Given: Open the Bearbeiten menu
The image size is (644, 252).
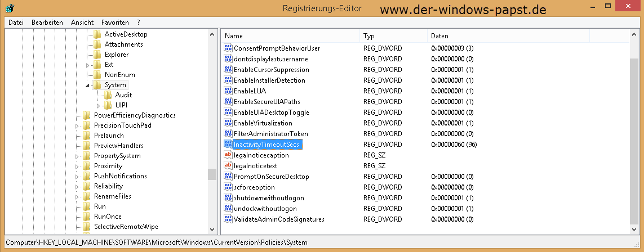Looking at the screenshot, I should (x=47, y=22).
